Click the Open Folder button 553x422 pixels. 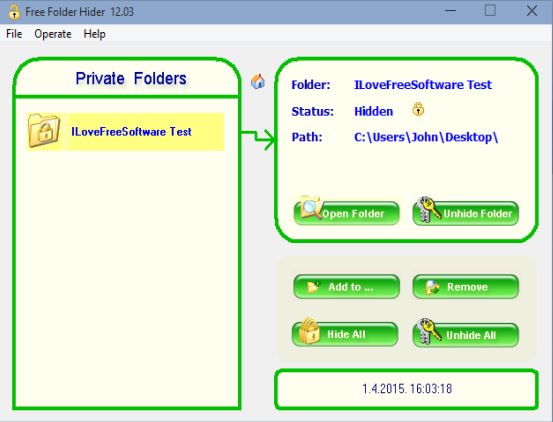(x=347, y=213)
